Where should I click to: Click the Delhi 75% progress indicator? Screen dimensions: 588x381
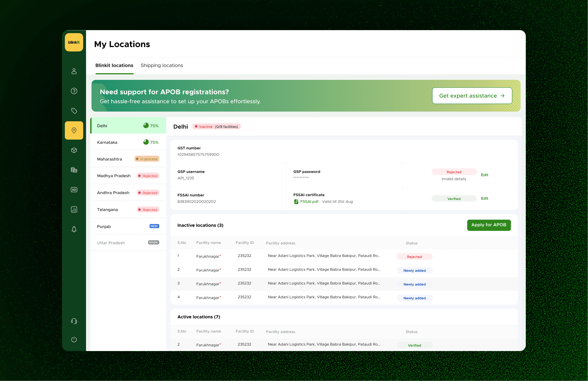click(x=151, y=126)
